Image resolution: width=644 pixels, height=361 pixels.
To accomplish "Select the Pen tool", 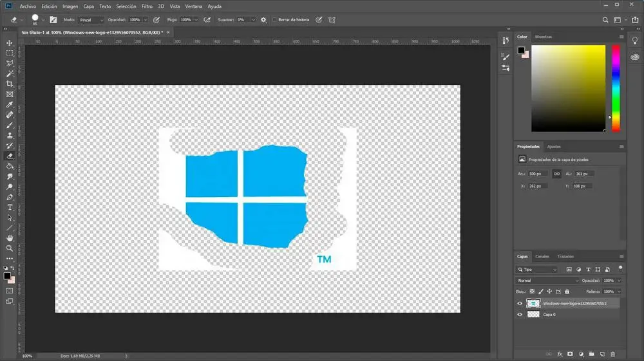I will coord(10,198).
